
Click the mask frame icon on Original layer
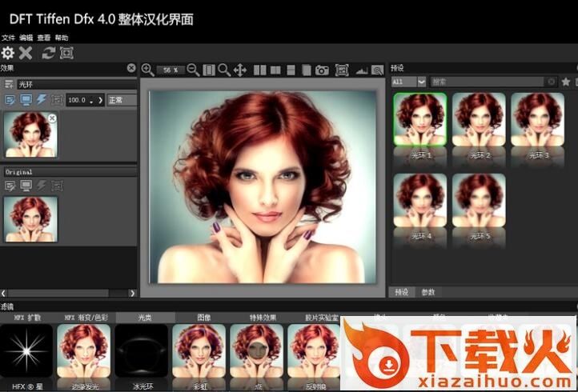tap(57, 186)
